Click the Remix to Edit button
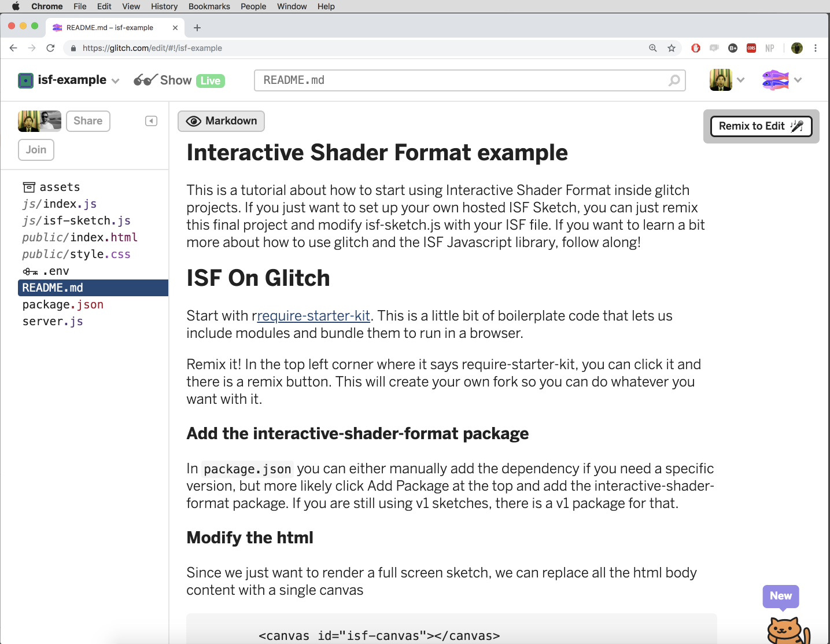The image size is (830, 644). pos(761,126)
